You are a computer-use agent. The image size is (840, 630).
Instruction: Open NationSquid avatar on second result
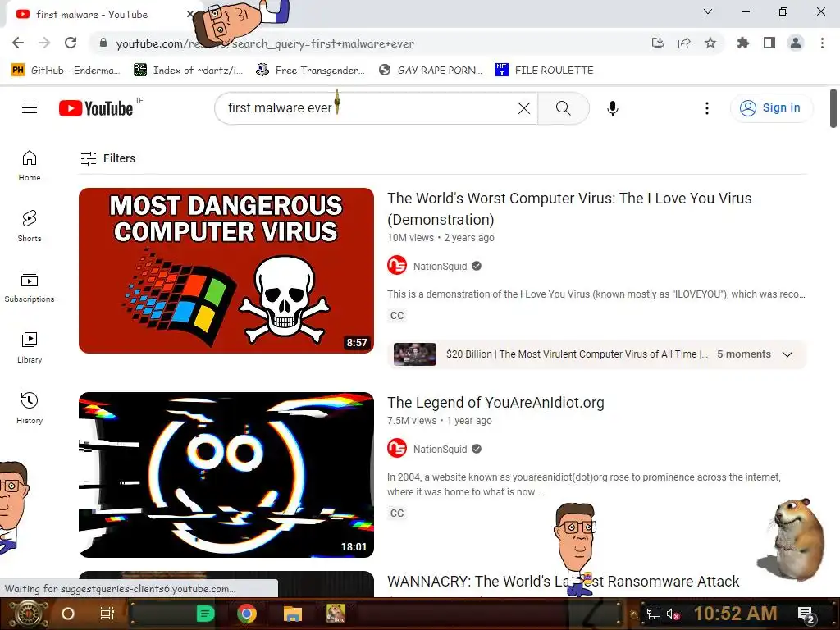tap(397, 449)
